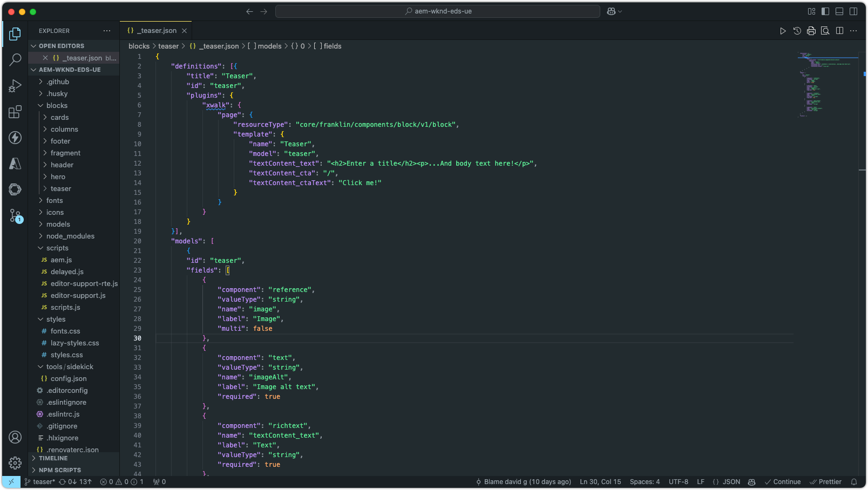Click the Run play icon in editor toolbar
Viewport: 868px width, 490px height.
783,31
